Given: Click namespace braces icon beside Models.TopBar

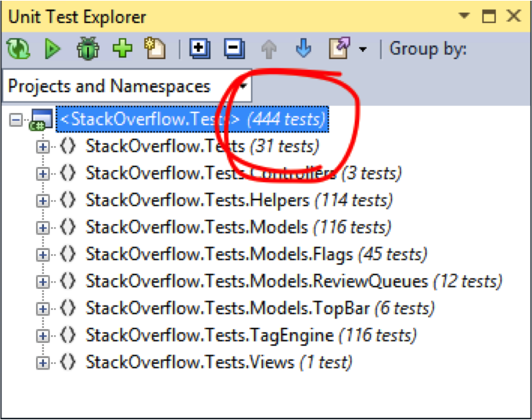Looking at the screenshot, I should pyautogui.click(x=68, y=308).
